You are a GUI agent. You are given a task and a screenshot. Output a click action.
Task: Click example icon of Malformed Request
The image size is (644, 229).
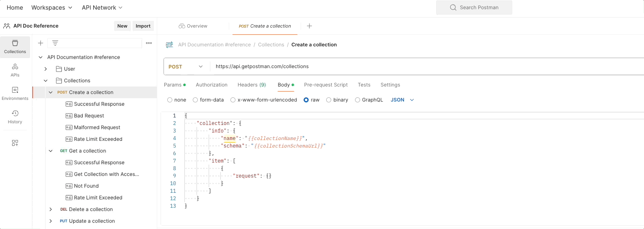(x=69, y=127)
